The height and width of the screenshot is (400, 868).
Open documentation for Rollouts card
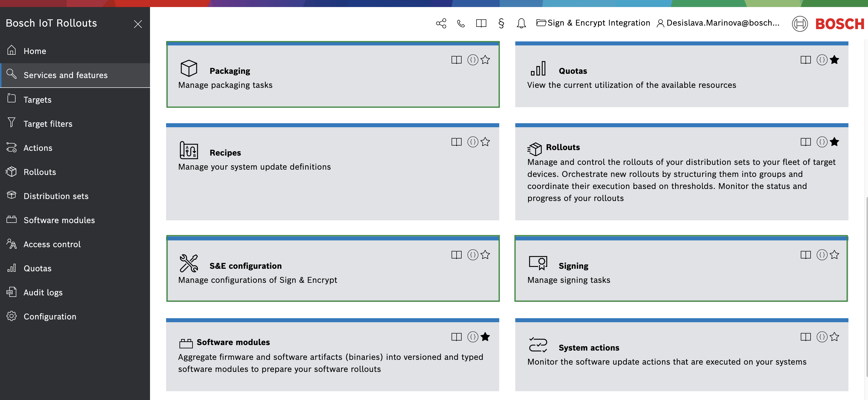point(806,142)
